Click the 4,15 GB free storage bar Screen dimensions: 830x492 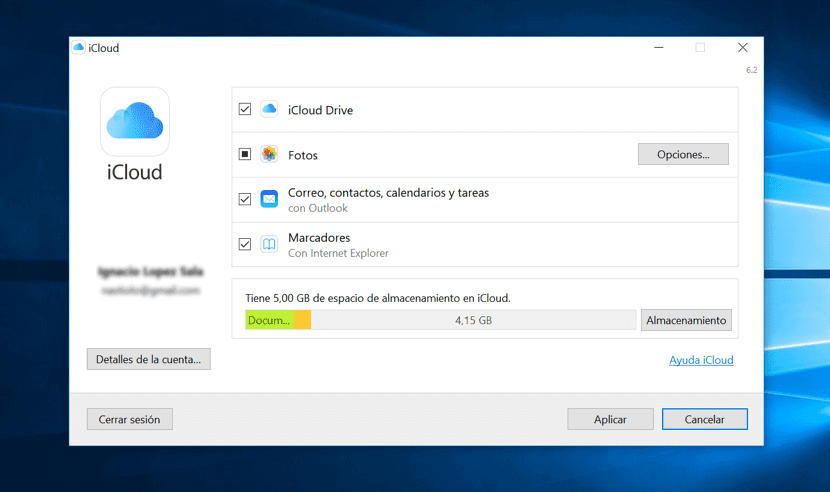coord(473,320)
